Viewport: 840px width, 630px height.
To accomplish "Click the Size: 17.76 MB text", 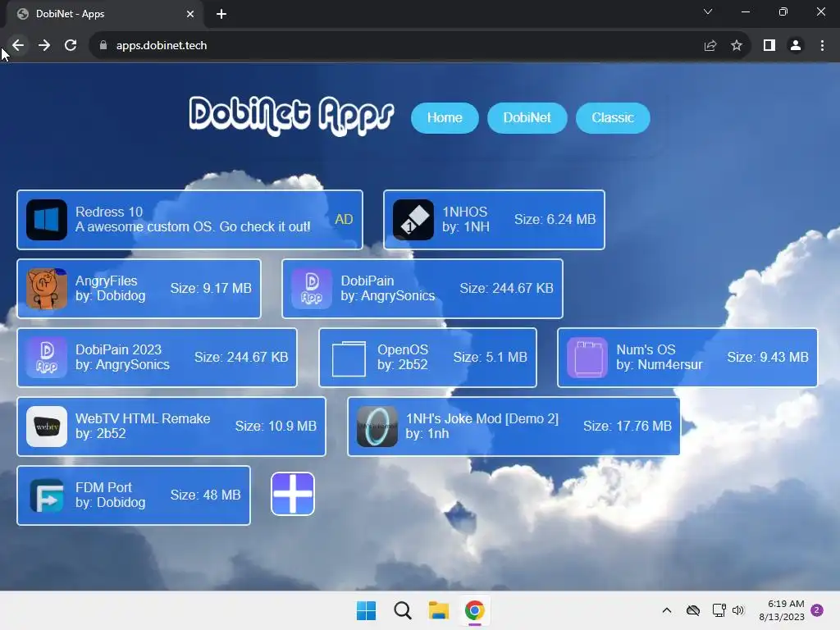I will coord(628,426).
